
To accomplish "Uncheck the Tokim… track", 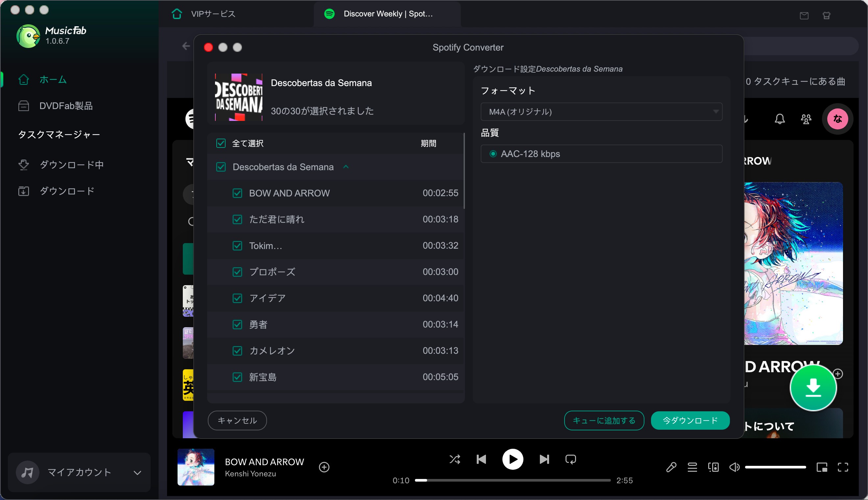I will coord(237,245).
